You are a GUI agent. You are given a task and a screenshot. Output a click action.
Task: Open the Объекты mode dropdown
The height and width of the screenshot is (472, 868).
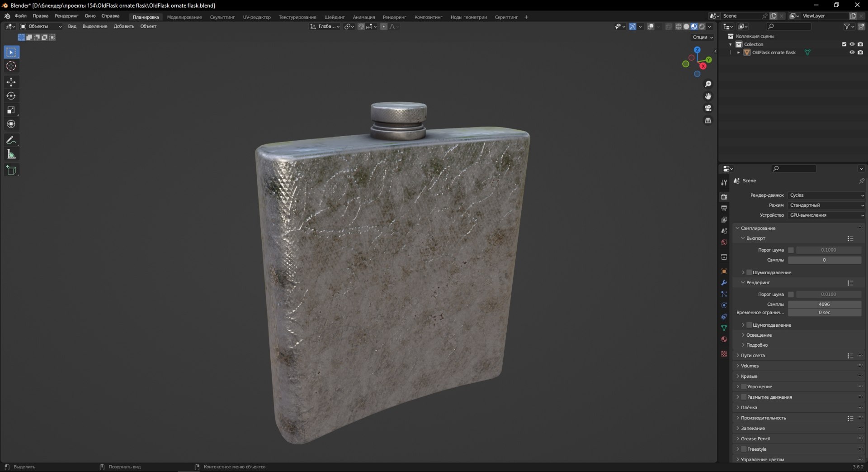pos(41,26)
